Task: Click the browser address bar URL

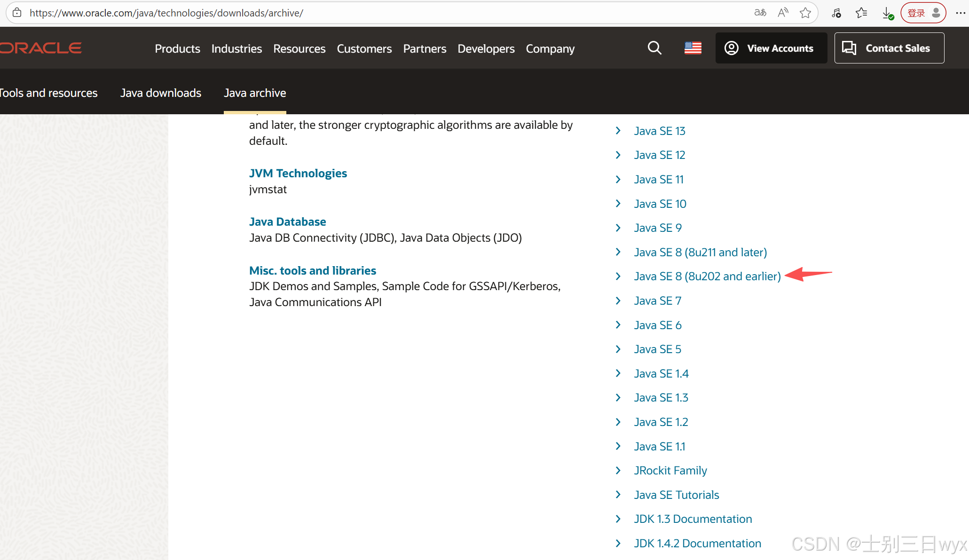Action: click(166, 13)
